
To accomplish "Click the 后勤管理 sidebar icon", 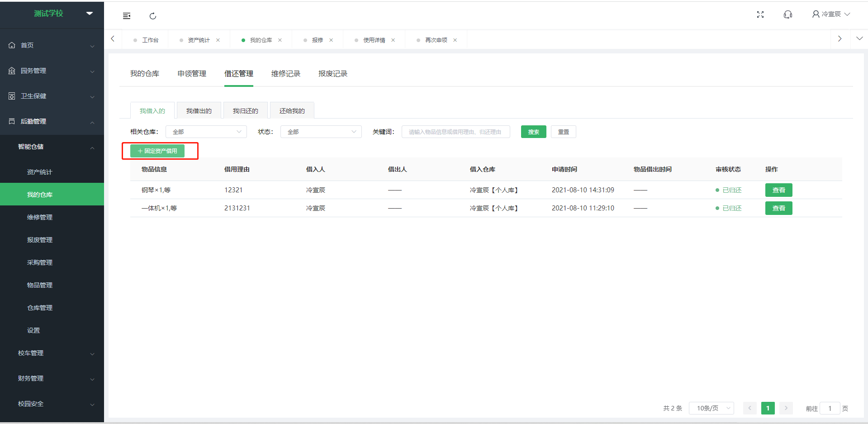I will click(12, 121).
